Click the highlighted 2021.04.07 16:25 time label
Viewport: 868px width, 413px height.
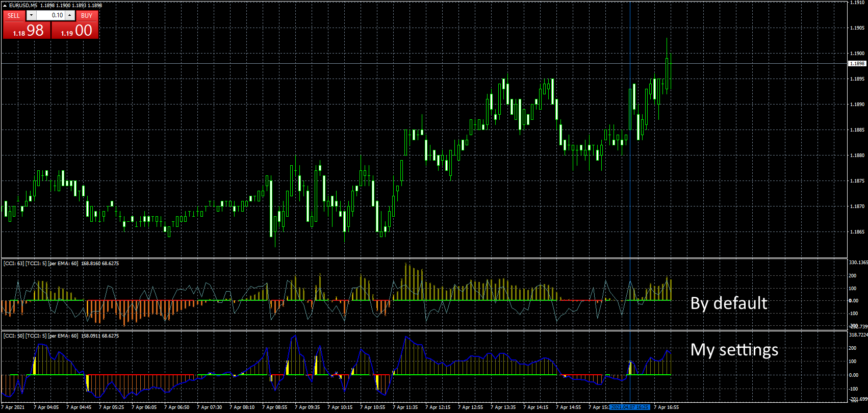(x=630, y=407)
